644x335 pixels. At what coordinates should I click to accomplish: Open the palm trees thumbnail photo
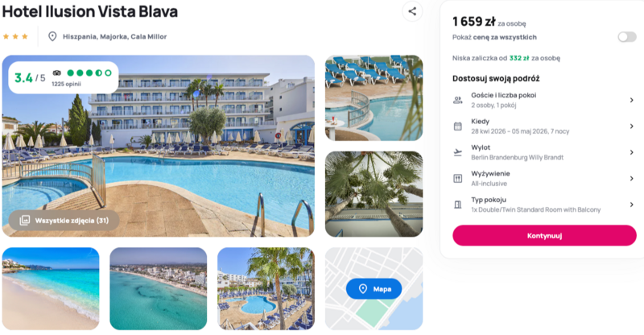374,194
